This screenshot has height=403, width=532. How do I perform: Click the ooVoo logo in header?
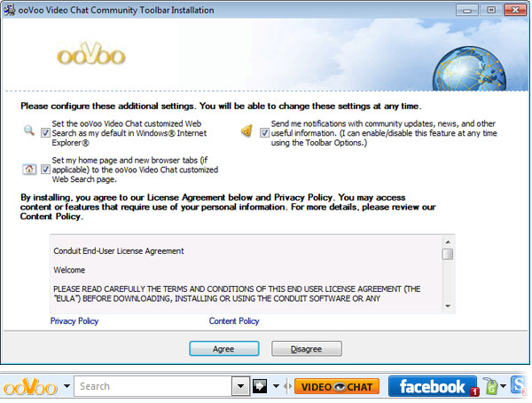click(91, 54)
